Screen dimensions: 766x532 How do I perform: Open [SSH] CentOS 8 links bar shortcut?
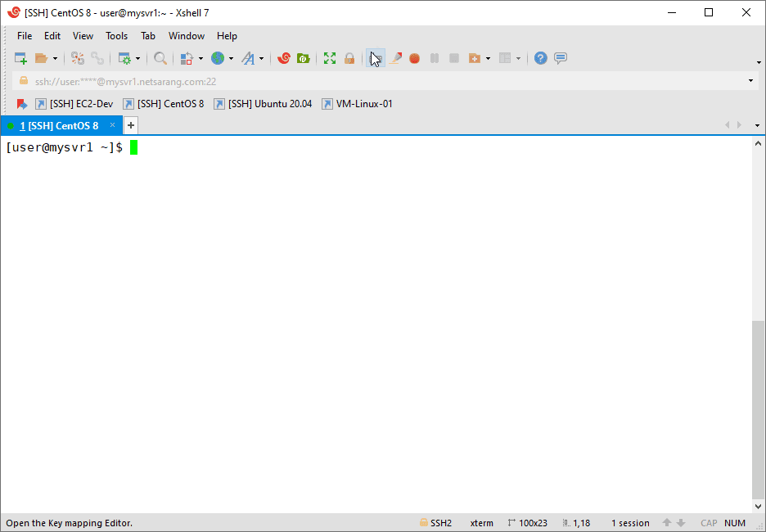[x=164, y=104]
